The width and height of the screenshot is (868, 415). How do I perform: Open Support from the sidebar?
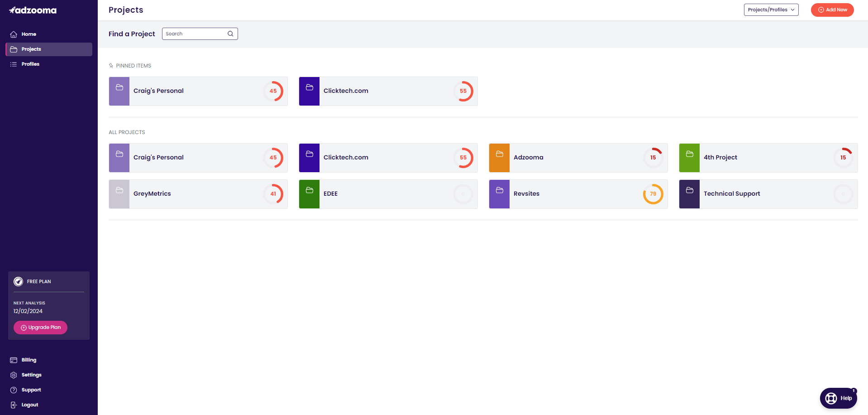click(49, 390)
